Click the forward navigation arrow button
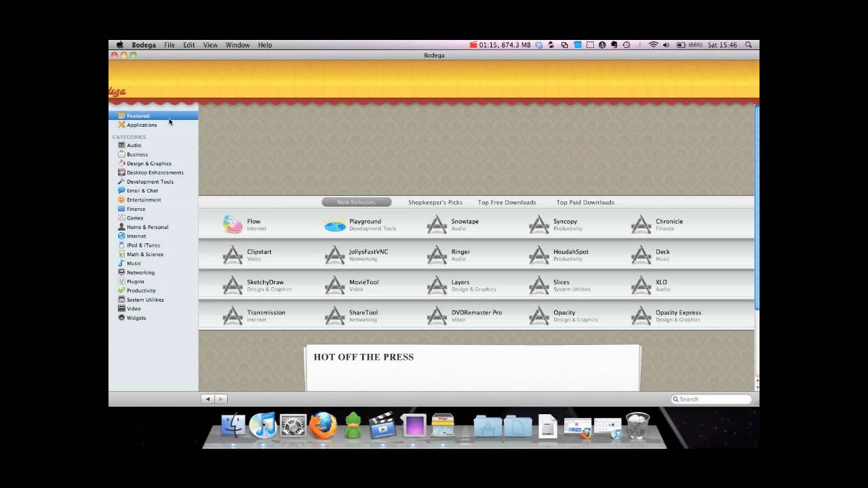 click(221, 399)
